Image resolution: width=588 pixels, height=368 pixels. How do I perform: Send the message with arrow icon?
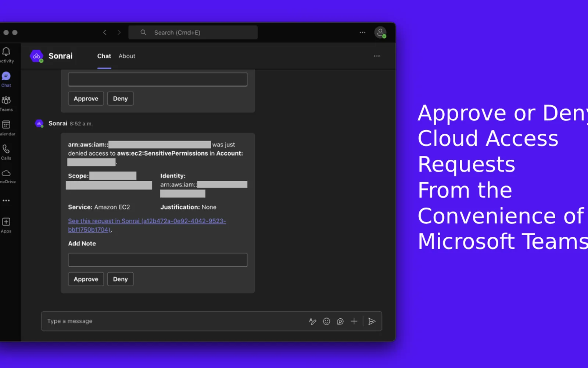(372, 321)
